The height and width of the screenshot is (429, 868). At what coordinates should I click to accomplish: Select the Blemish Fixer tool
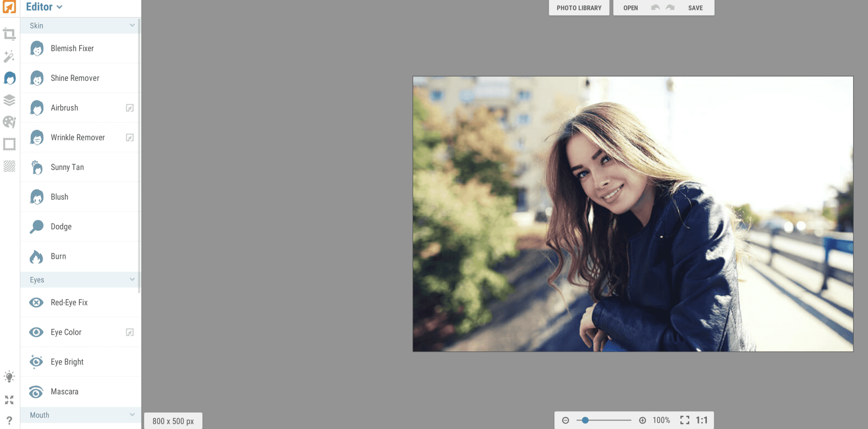click(72, 48)
